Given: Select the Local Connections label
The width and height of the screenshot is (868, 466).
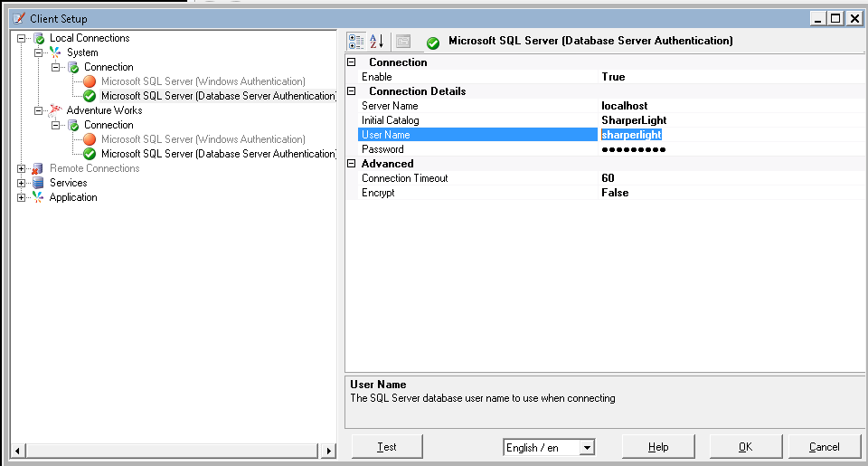Looking at the screenshot, I should click(x=90, y=38).
